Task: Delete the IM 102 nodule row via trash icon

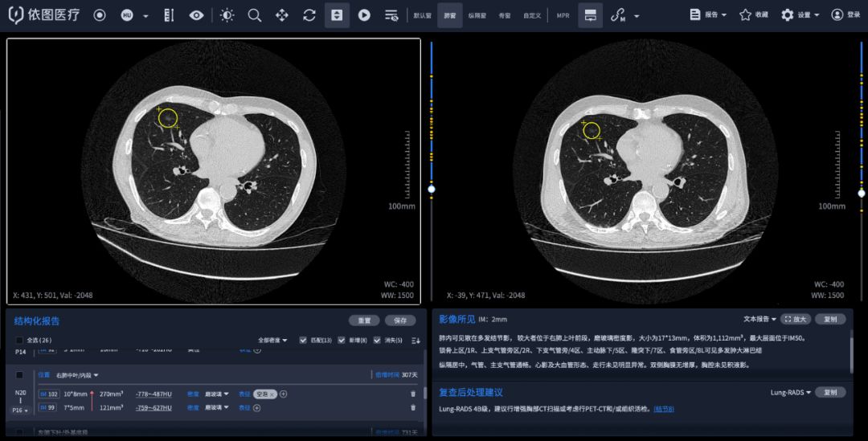Action: pos(413,394)
